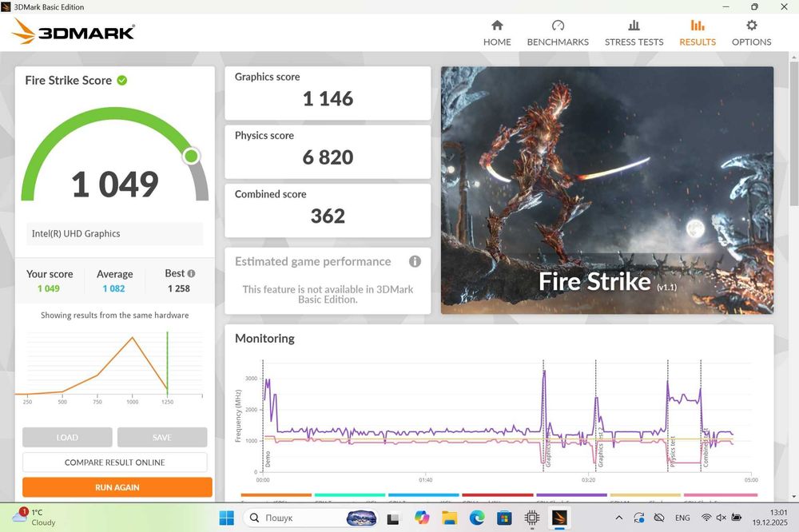
Task: Open the Options section
Action: [751, 33]
